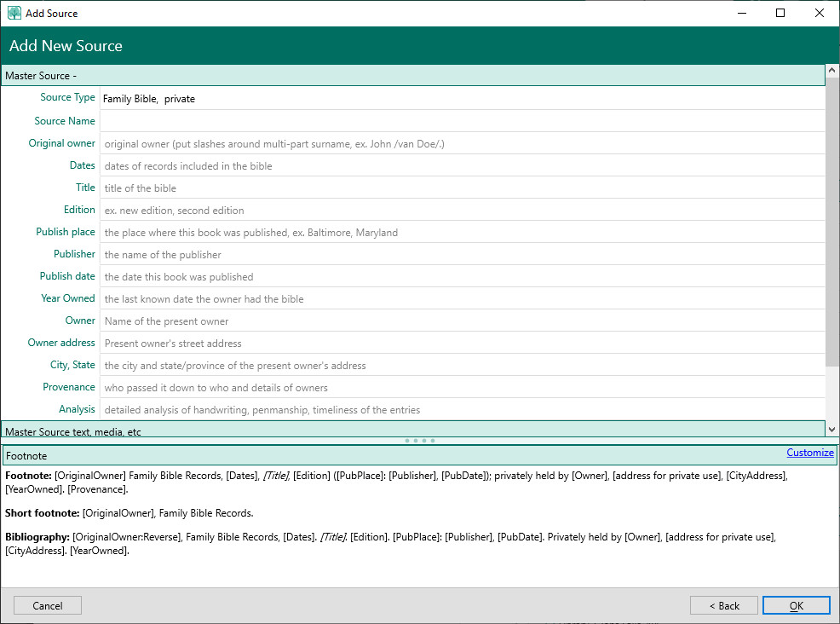Click the Year Owned field
The height and width of the screenshot is (624, 840).
[462, 299]
